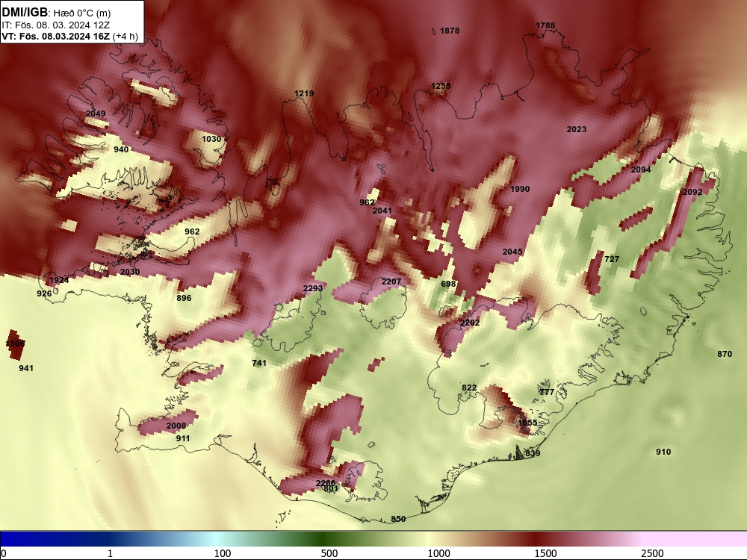Screen dimensions: 747x560
Task: Click the 1990 height label
Action: tap(520, 189)
